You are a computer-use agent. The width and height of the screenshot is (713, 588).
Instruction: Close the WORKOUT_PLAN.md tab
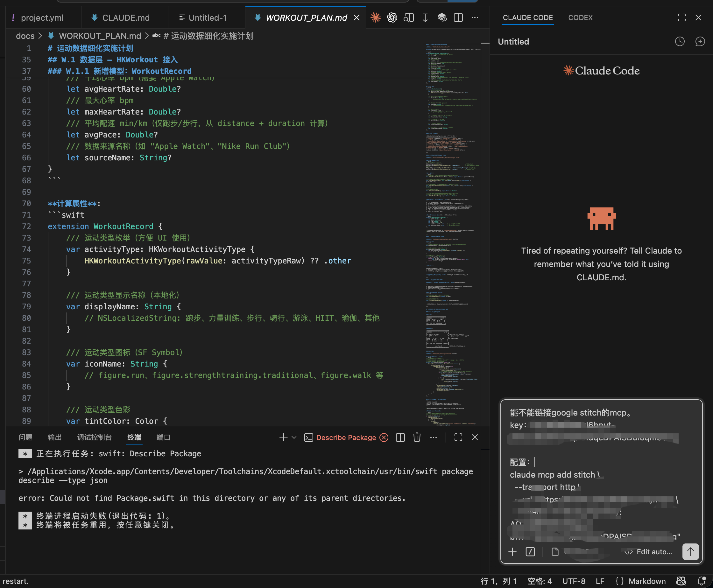[x=356, y=17]
